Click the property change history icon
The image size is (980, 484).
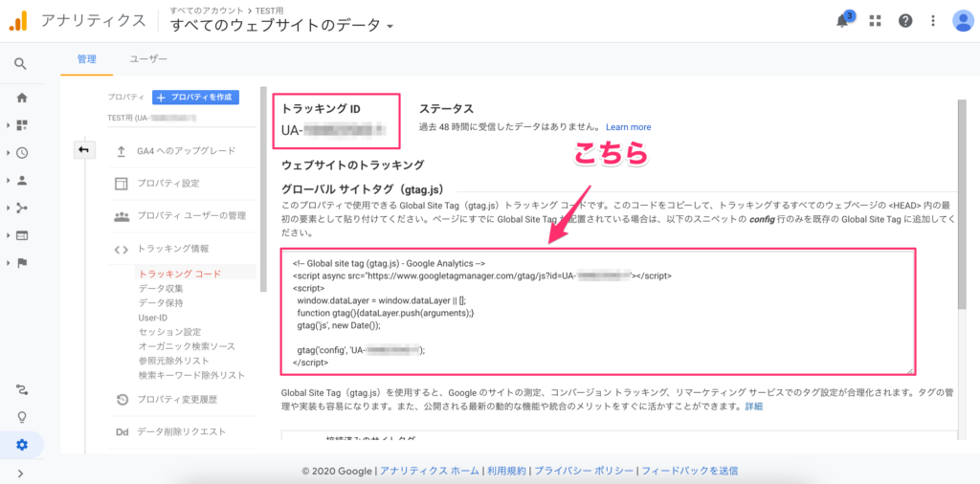[x=122, y=399]
